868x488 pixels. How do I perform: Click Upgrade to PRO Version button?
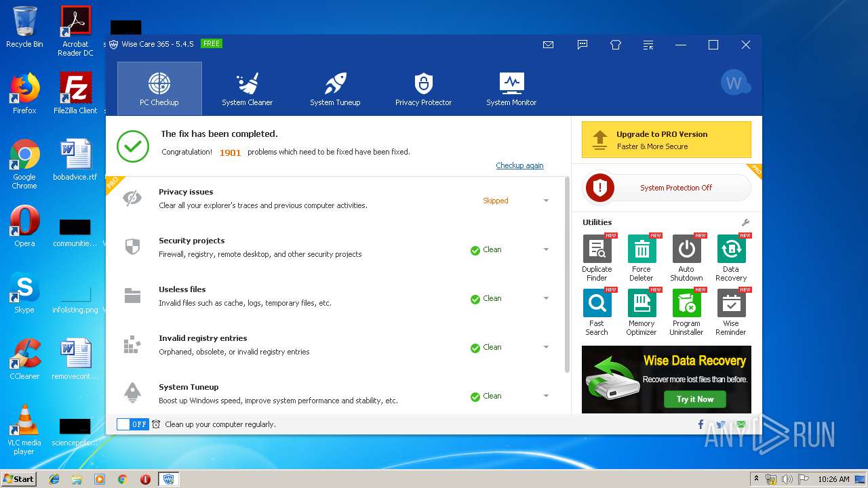tap(667, 140)
